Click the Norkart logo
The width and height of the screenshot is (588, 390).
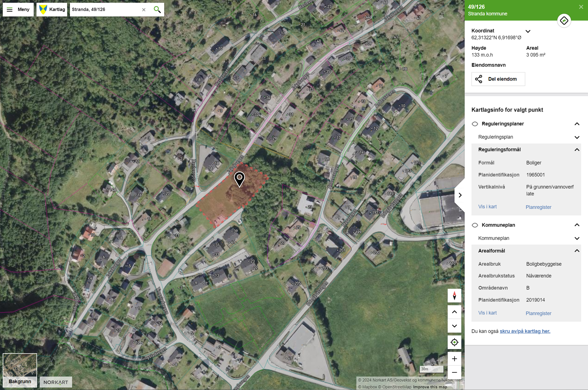point(56,382)
